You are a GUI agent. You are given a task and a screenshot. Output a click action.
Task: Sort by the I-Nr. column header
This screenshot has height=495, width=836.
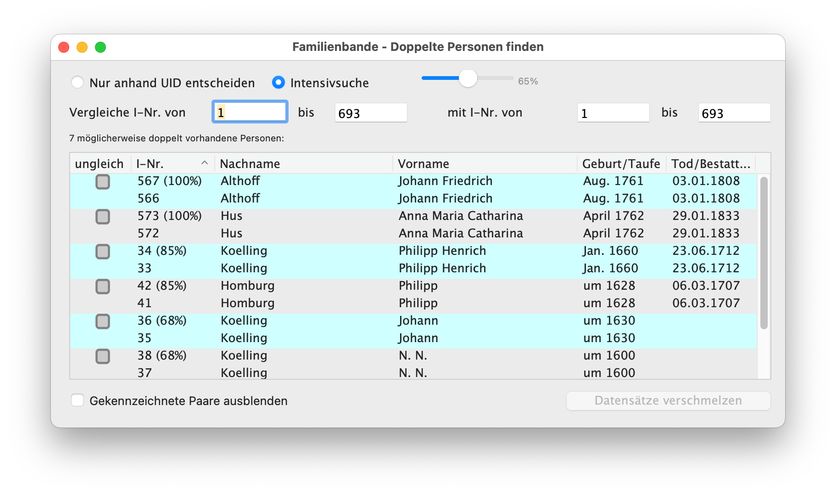170,164
